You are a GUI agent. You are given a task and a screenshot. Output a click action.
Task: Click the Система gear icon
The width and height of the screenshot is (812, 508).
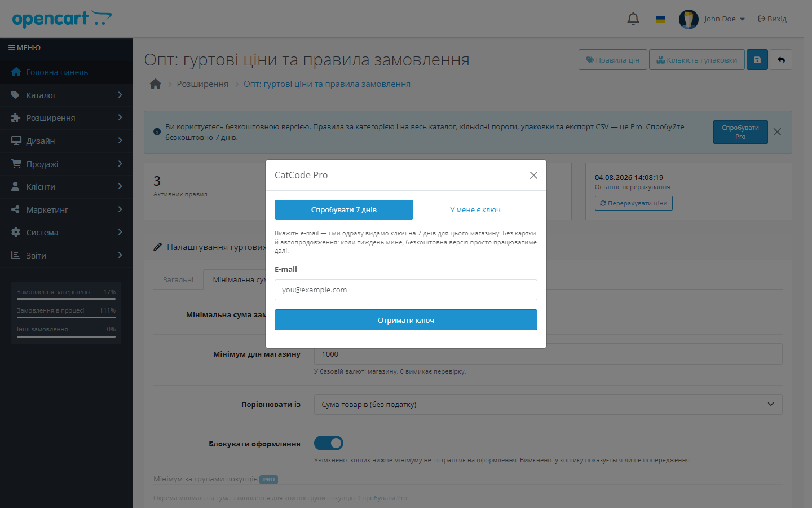click(x=16, y=233)
